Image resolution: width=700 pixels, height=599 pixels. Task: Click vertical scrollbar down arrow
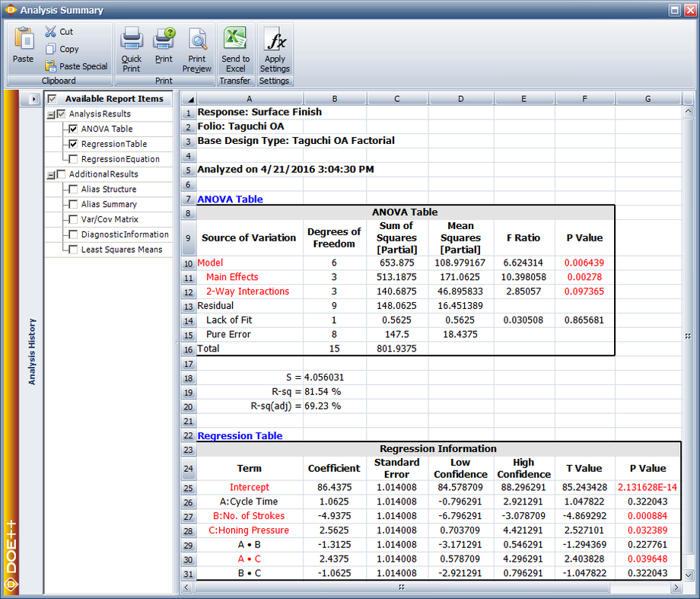click(688, 575)
